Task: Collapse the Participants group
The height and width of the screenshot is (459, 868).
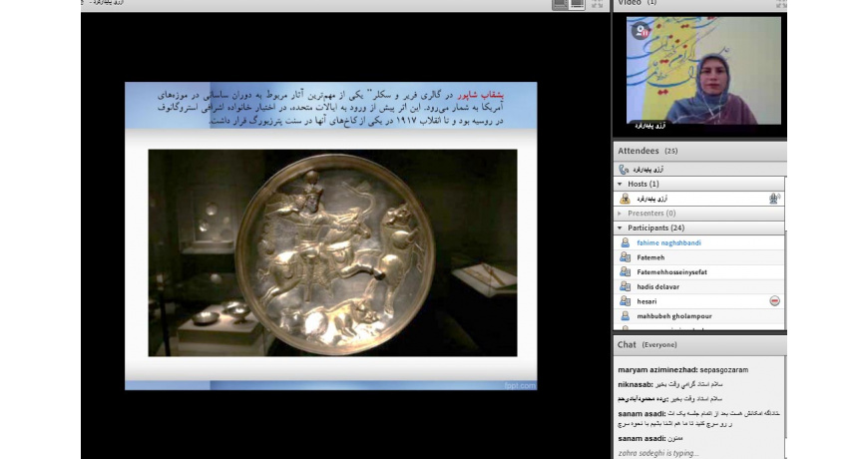Action: (x=620, y=228)
